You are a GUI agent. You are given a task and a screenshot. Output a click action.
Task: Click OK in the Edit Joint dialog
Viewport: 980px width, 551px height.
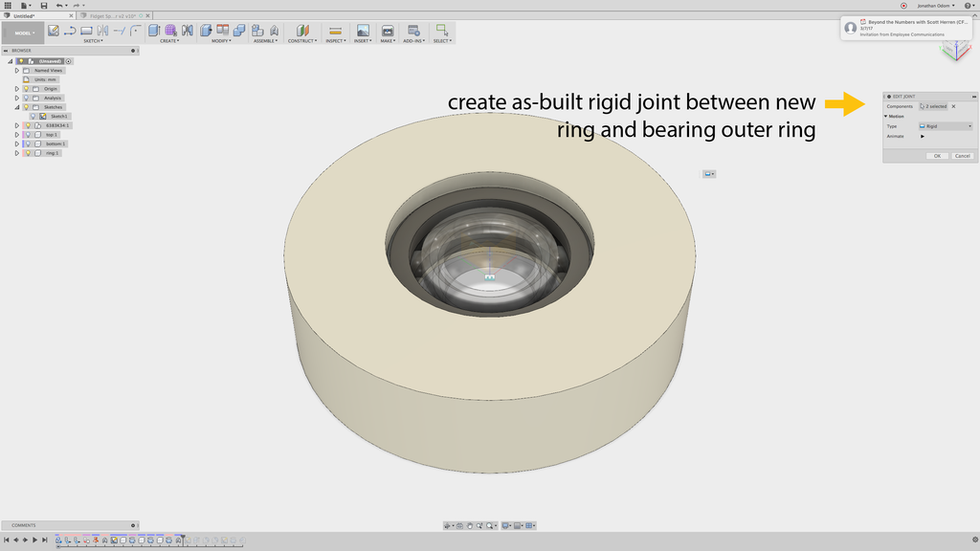click(x=937, y=156)
